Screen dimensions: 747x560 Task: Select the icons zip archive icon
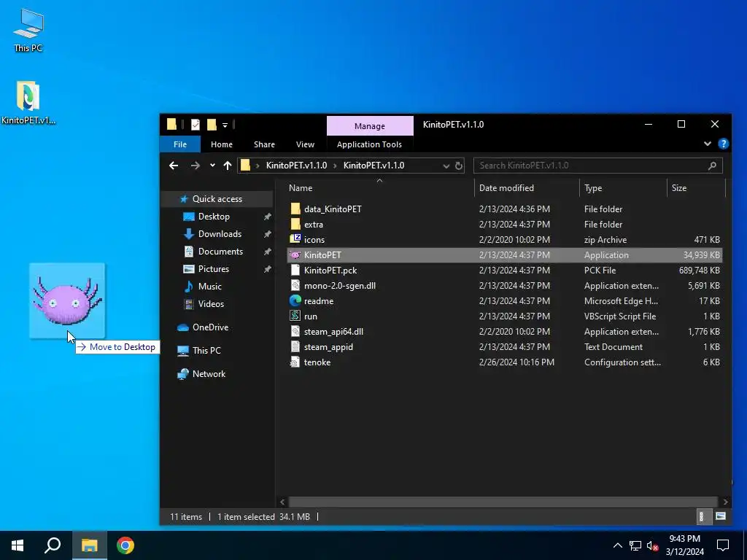click(295, 239)
